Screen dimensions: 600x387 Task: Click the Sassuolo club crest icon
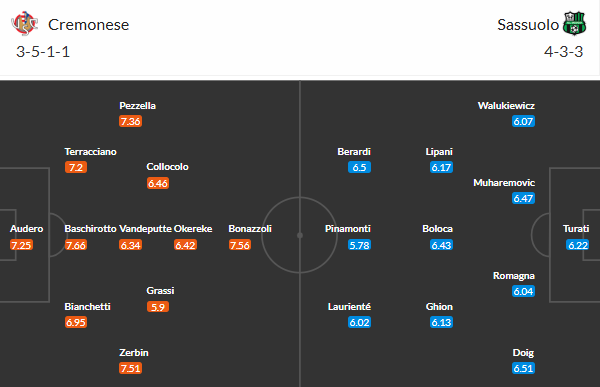[575, 24]
